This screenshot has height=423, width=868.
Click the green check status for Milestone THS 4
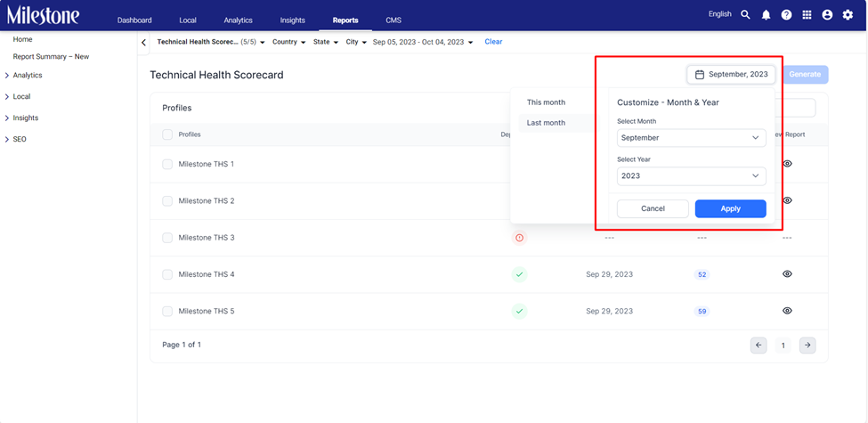519,274
